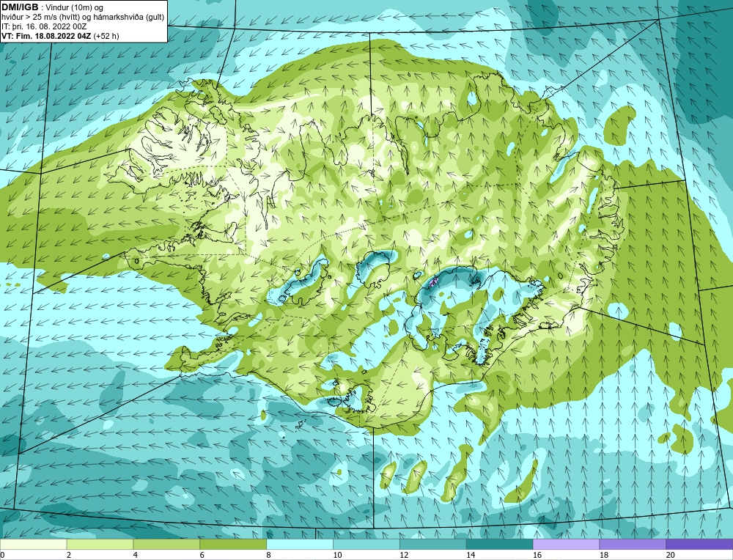This screenshot has width=733, height=560.
Task: Click the valid time 'VT: Fim. 18.08.2022 04Z' text
Action: coord(47,36)
